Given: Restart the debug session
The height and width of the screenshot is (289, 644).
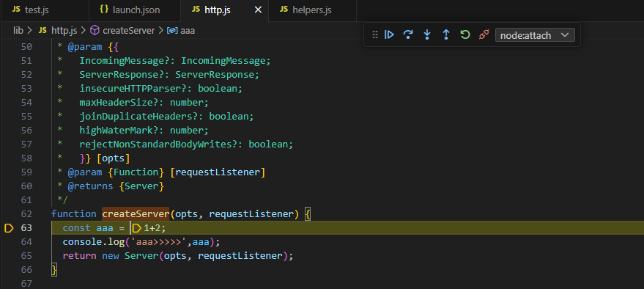Looking at the screenshot, I should pos(465,35).
